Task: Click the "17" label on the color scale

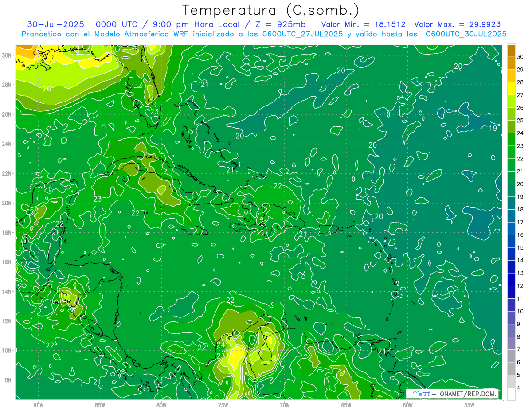Action: click(x=520, y=222)
